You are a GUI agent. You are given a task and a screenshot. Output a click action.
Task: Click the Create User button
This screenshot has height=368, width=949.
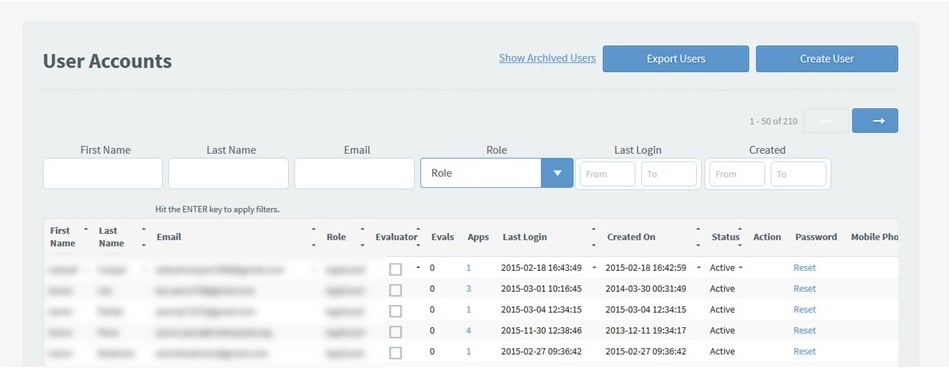click(x=827, y=59)
